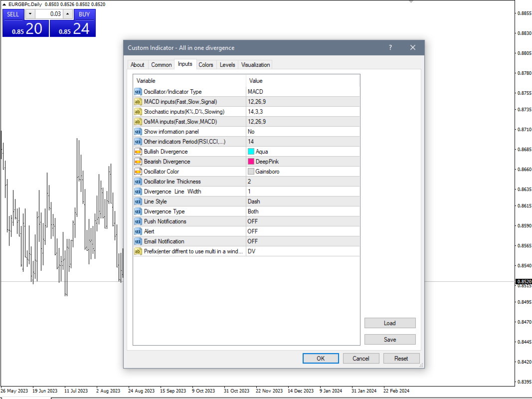This screenshot has height=399, width=532.
Task: Click the current price label 0.8520
Action: 524,282
